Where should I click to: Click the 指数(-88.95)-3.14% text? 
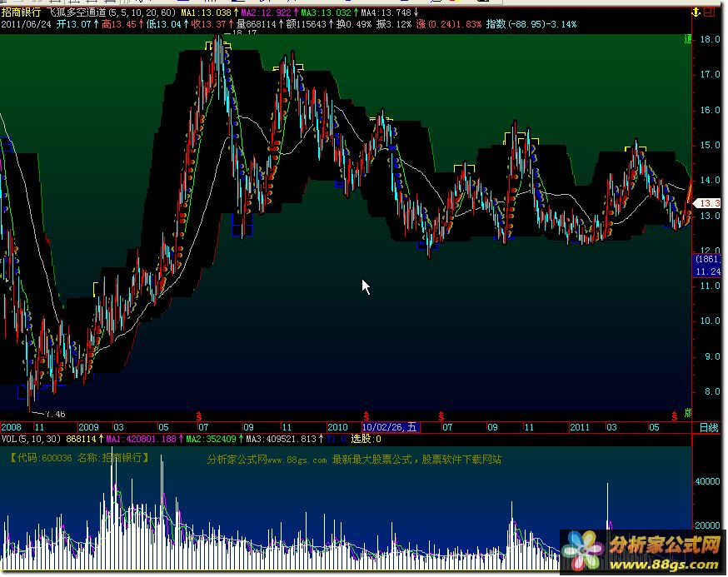pyautogui.click(x=531, y=24)
